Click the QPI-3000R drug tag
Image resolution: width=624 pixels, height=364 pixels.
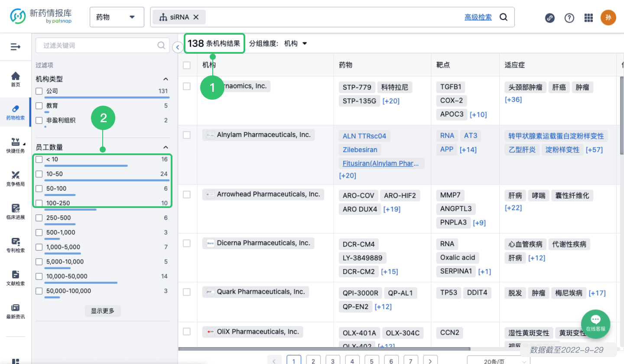coord(361,293)
